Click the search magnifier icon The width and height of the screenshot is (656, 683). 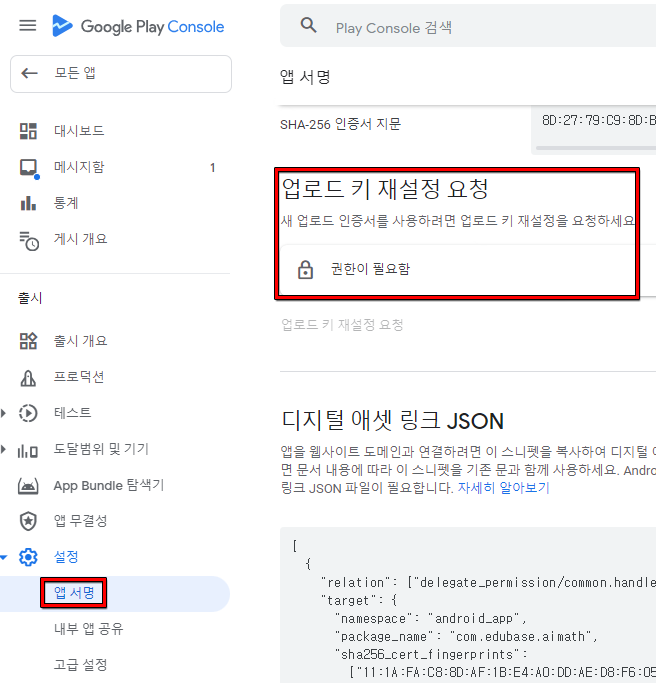point(308,25)
